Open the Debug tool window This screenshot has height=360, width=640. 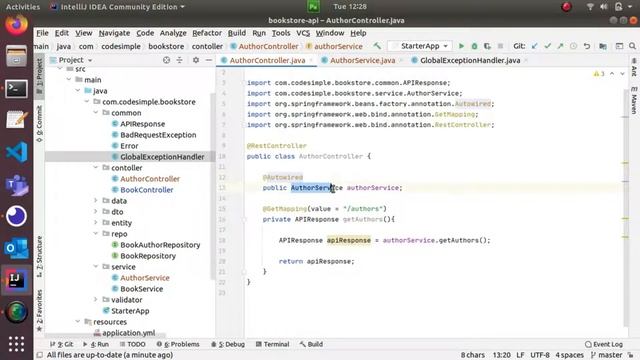pyautogui.click(x=228, y=344)
